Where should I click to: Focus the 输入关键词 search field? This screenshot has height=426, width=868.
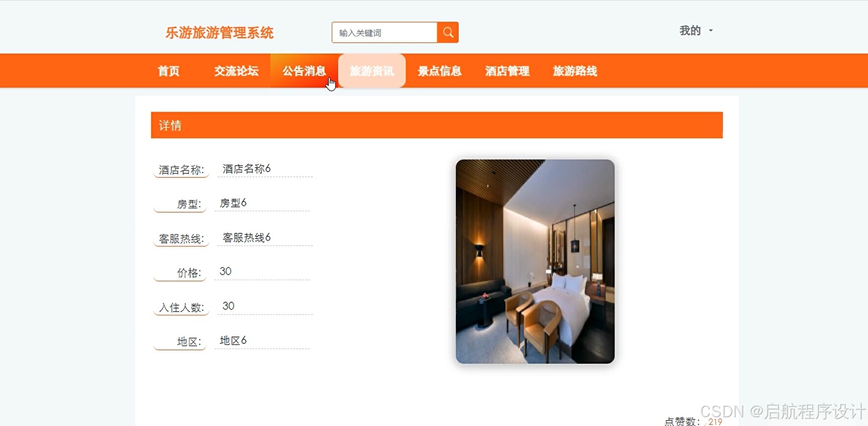384,32
